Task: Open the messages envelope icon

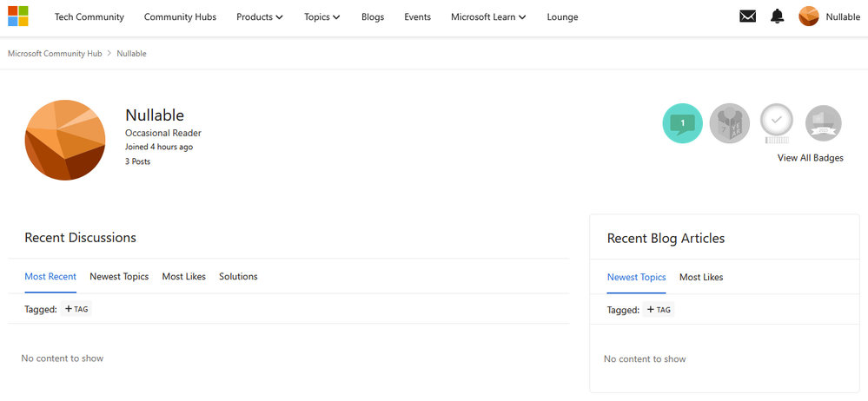Action: (x=747, y=16)
